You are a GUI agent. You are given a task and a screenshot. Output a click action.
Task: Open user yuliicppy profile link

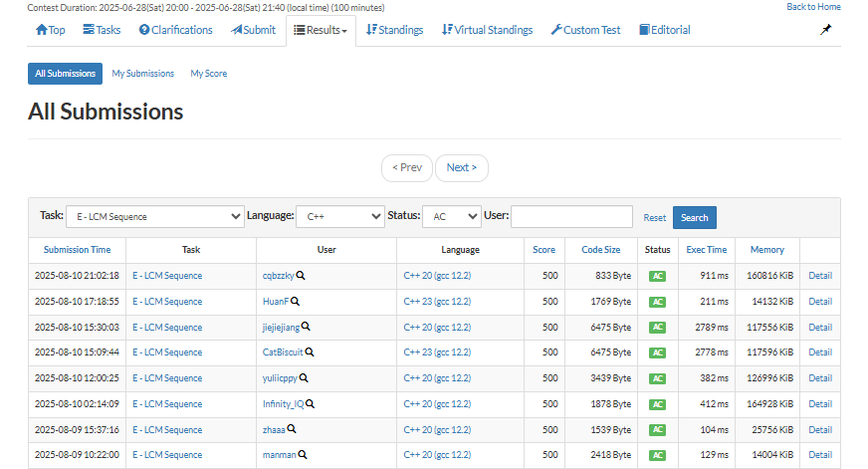[x=280, y=378]
